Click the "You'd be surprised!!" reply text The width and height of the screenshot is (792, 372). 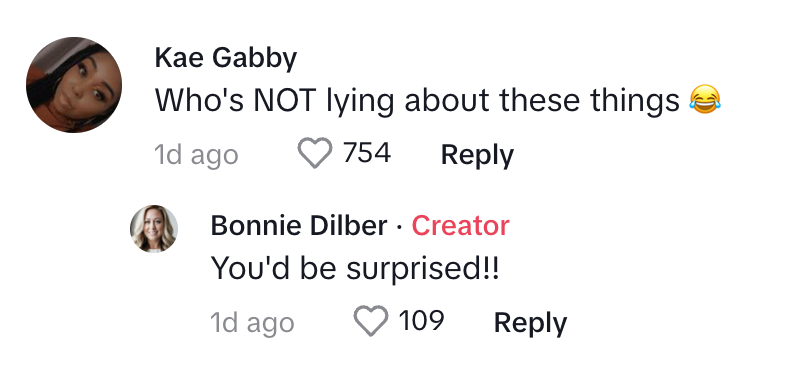point(355,268)
